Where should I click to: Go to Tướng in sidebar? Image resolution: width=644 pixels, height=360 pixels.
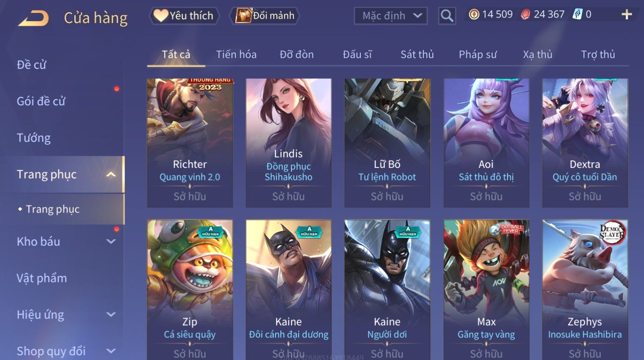(34, 138)
